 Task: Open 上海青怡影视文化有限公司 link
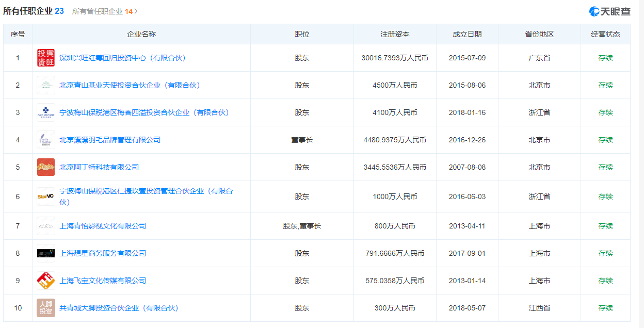coord(103,226)
